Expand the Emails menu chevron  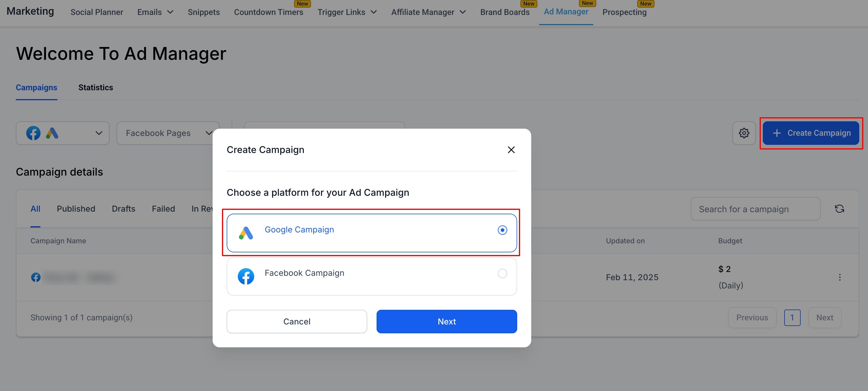170,12
